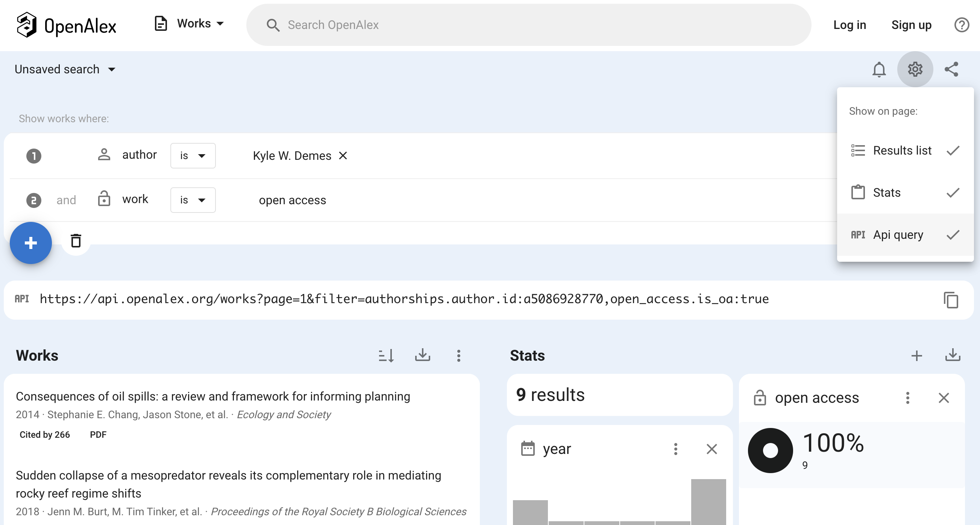The height and width of the screenshot is (525, 980).
Task: Click Sign up
Action: [x=911, y=25]
